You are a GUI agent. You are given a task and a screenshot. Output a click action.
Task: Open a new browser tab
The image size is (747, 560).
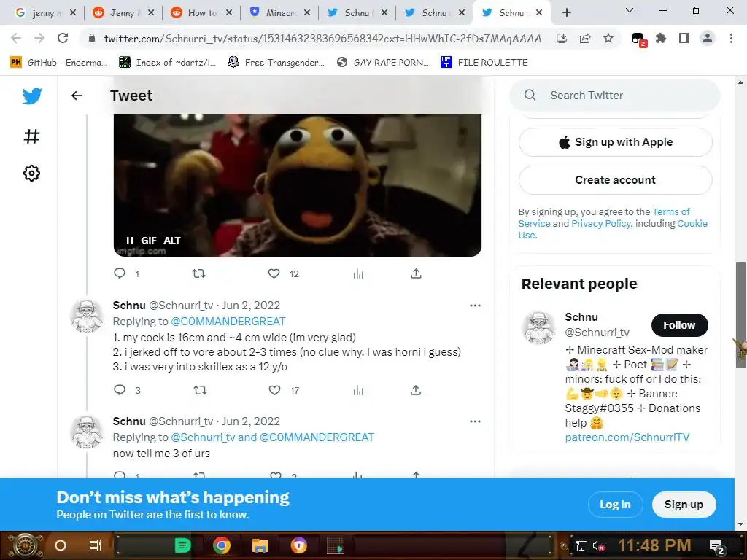click(x=566, y=13)
